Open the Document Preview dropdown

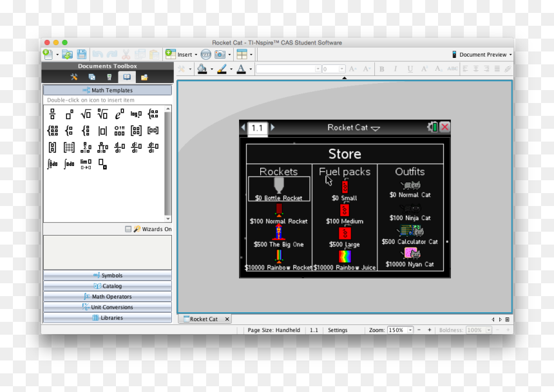point(482,55)
